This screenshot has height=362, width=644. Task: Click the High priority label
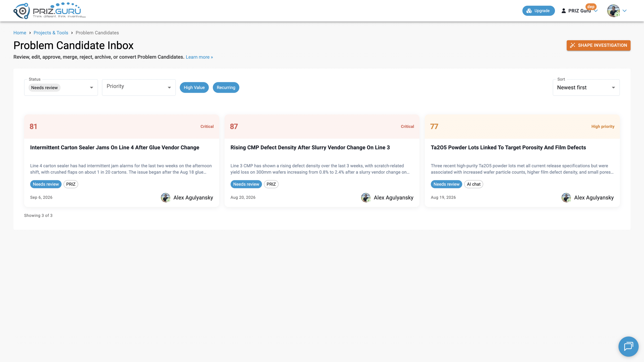click(x=603, y=126)
